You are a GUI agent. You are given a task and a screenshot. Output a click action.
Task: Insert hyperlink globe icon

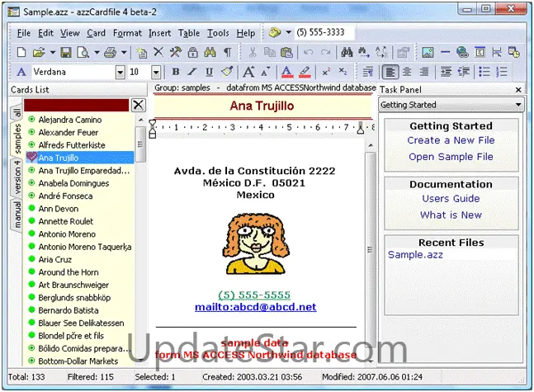tap(462, 52)
